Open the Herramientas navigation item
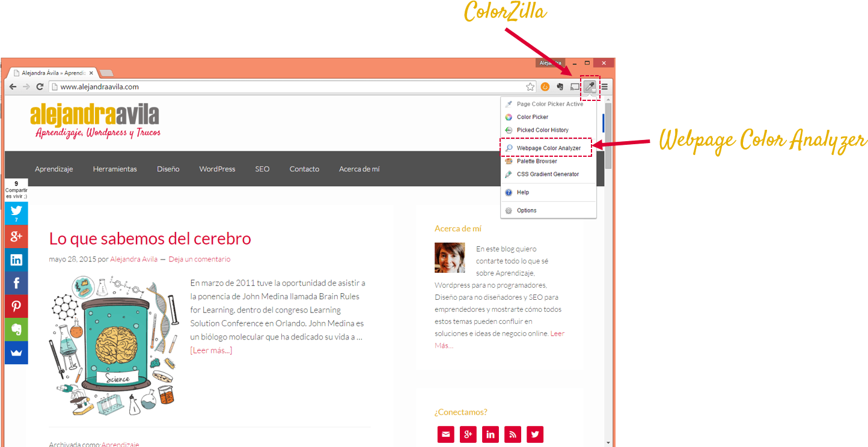868x447 pixels. (115, 169)
